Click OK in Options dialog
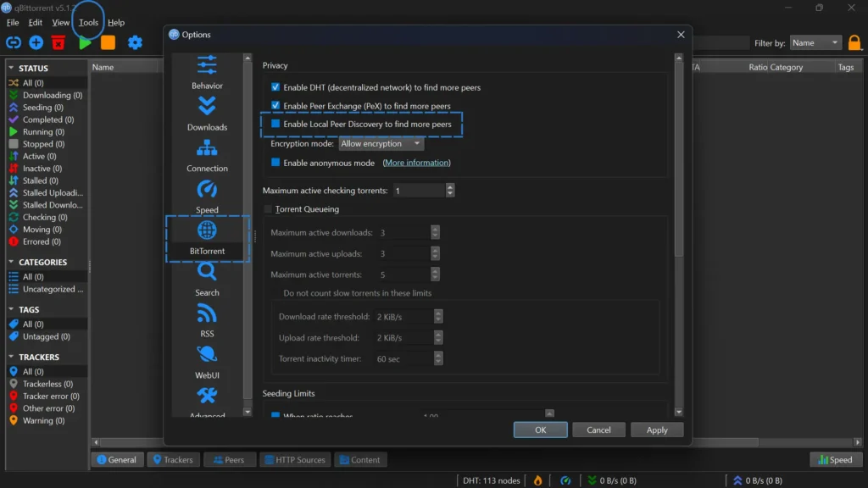The image size is (868, 488). 540,430
